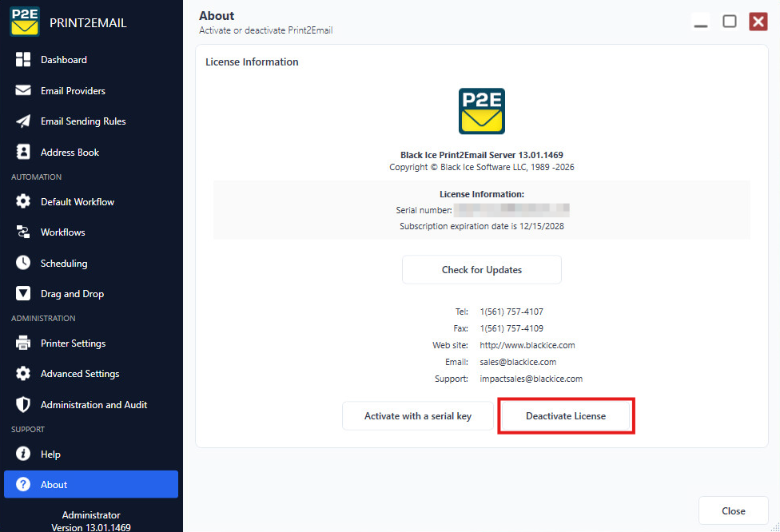Minimize the Print2Email window
Viewport: 780px width, 532px height.
tap(700, 22)
